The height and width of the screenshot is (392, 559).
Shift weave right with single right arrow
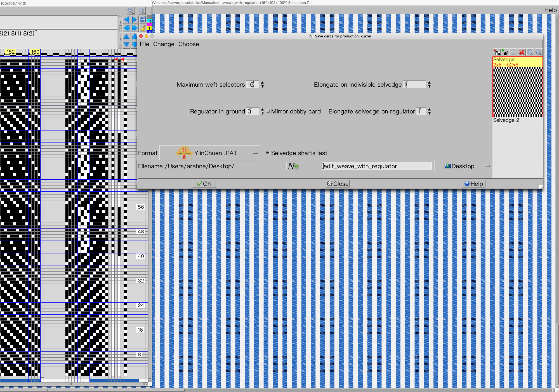coord(135,20)
